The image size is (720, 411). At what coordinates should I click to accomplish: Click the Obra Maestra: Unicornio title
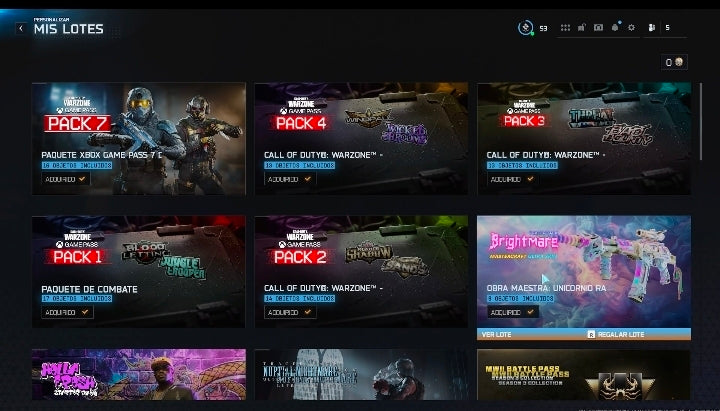pyautogui.click(x=546, y=288)
